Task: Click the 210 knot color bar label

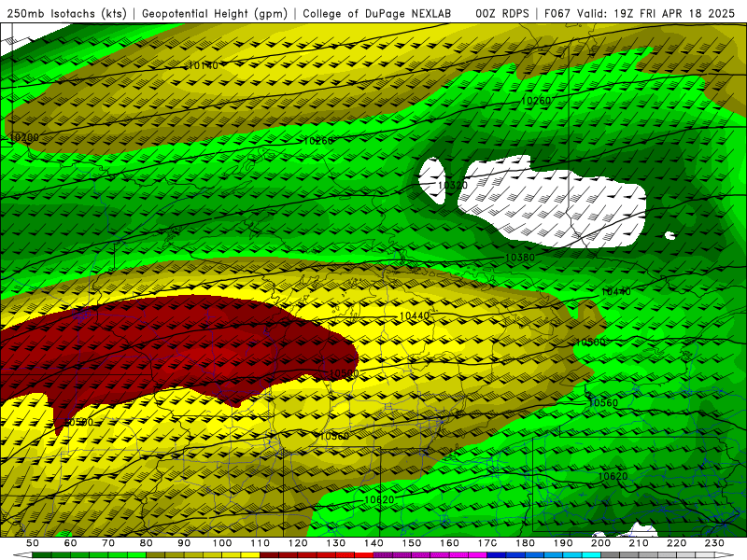Action: tap(639, 543)
